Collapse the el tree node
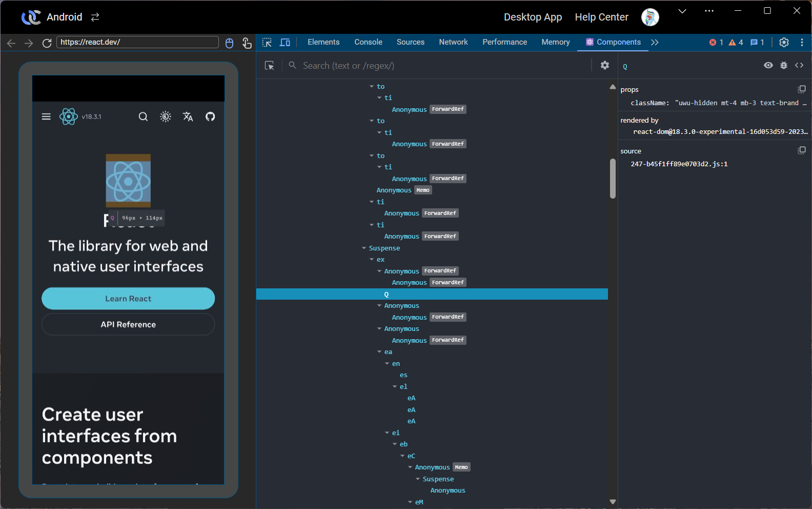Viewport: 812px width, 509px height. pyautogui.click(x=395, y=387)
